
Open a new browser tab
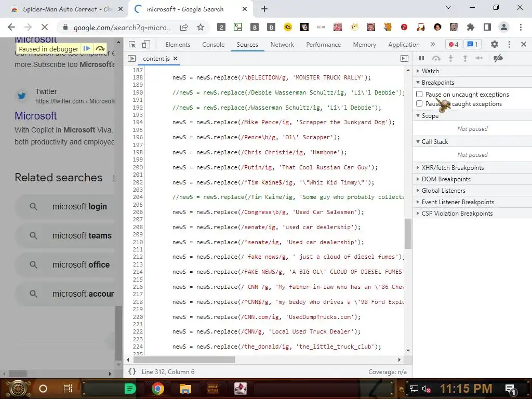click(x=264, y=9)
